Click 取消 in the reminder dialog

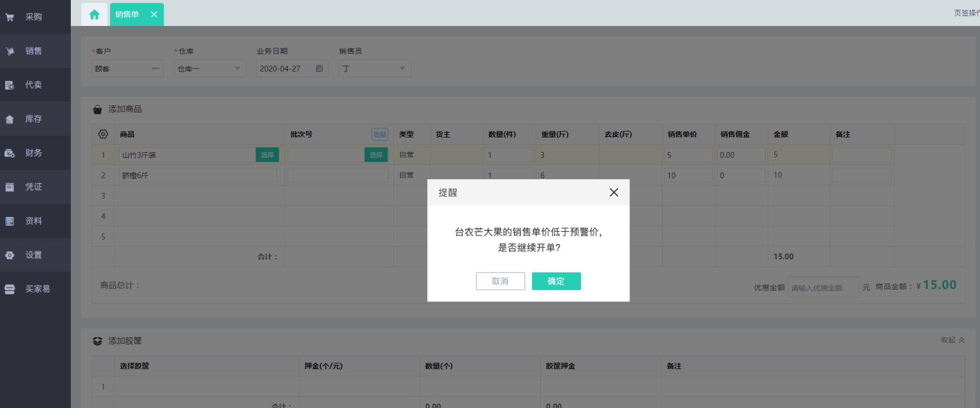pyautogui.click(x=500, y=281)
